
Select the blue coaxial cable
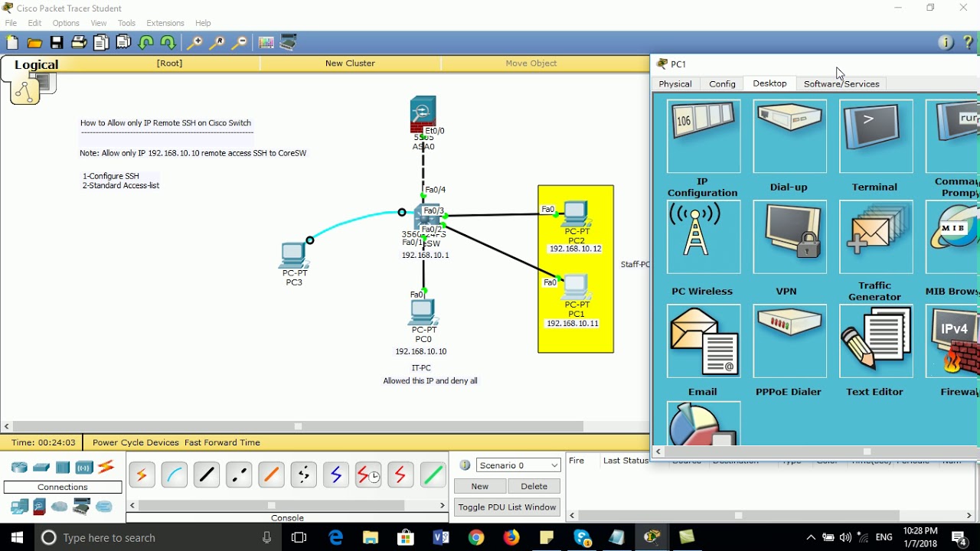point(335,475)
